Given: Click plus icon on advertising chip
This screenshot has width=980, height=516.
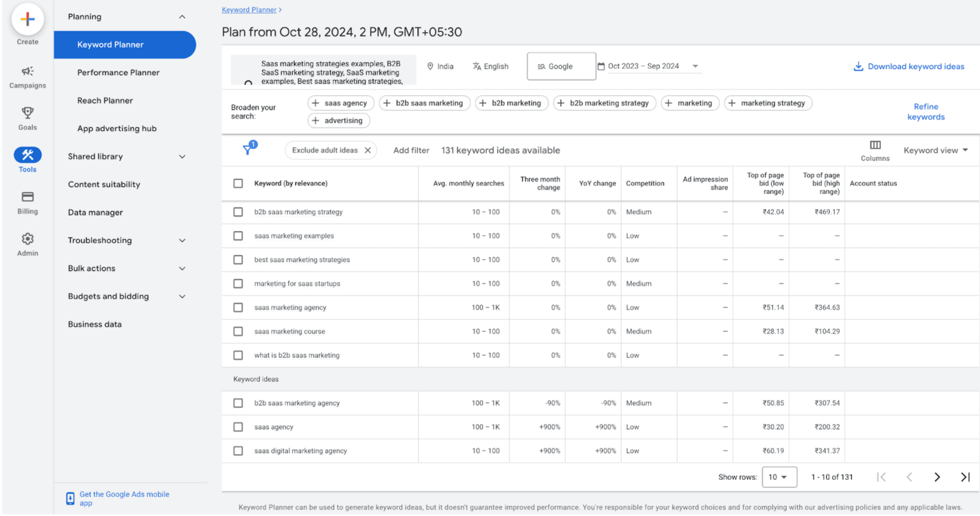Looking at the screenshot, I should pos(315,120).
